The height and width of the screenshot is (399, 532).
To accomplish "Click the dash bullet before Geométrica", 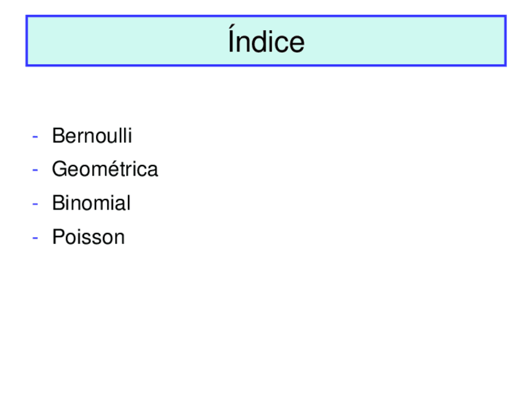I will pyautogui.click(x=36, y=170).
